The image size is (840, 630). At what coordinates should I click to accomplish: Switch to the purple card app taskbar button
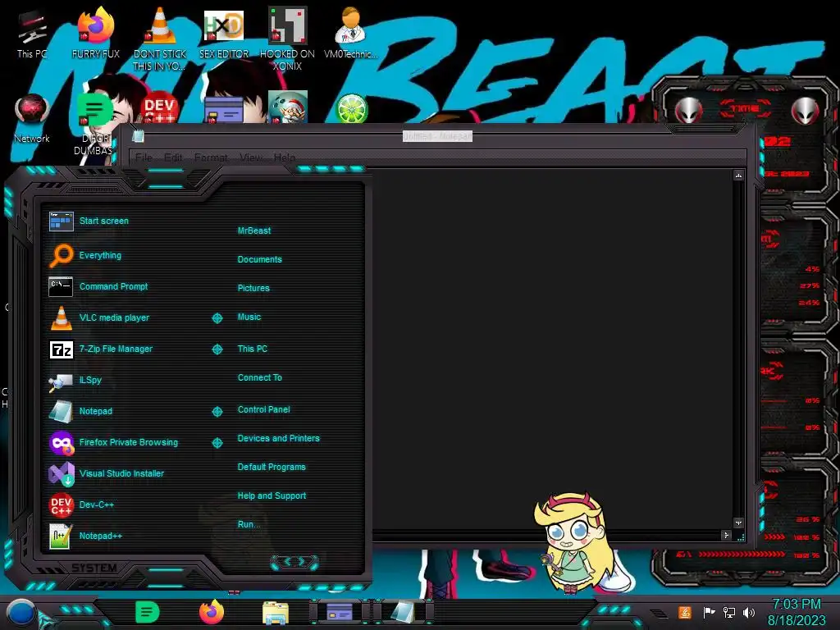[x=340, y=612]
